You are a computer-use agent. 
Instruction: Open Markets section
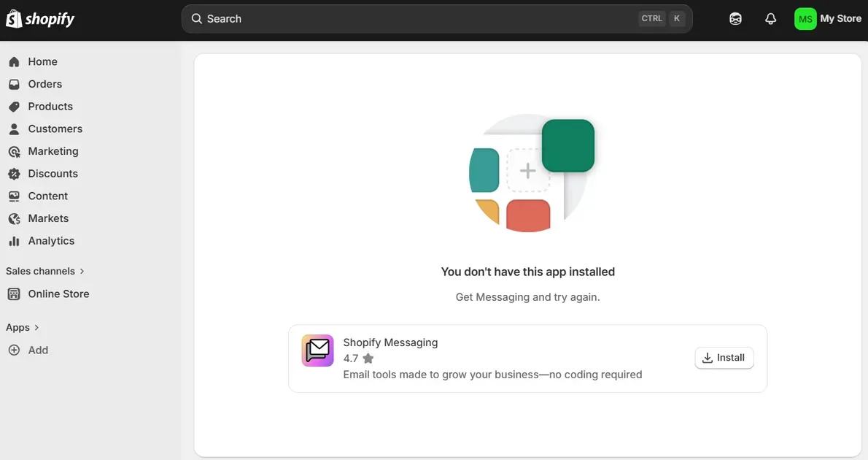49,219
